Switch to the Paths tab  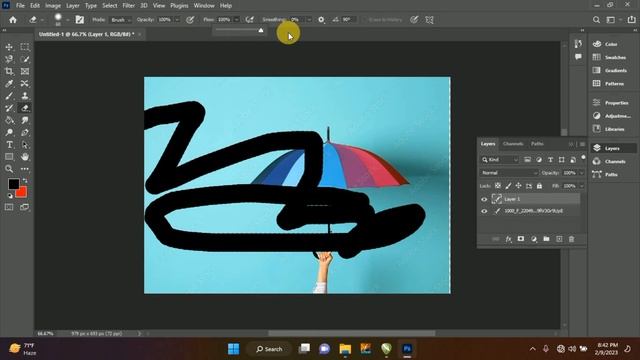click(537, 144)
